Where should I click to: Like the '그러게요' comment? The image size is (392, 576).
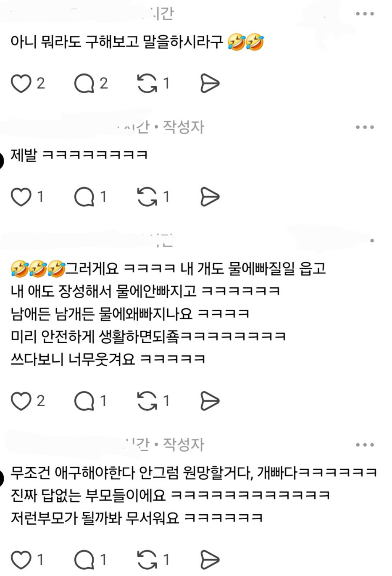(x=21, y=401)
